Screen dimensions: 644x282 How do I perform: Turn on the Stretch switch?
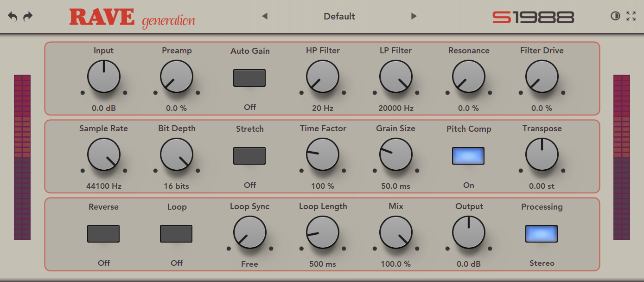coord(249,156)
